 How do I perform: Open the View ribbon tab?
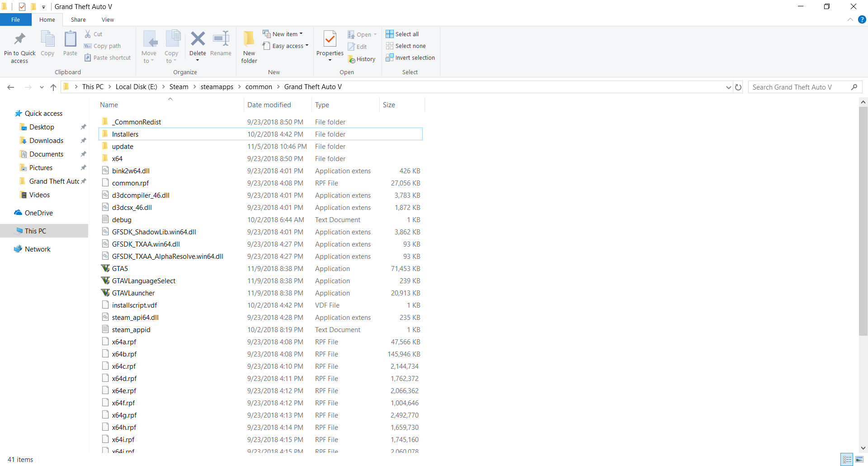click(108, 20)
